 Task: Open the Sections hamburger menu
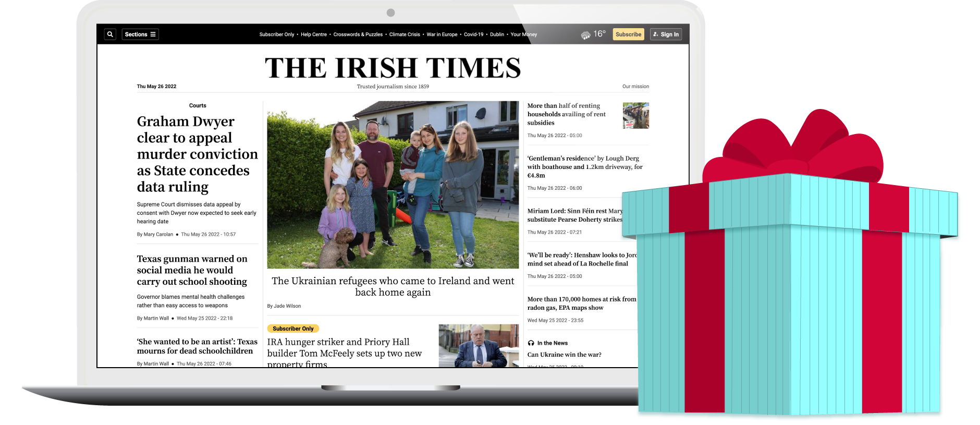pos(140,34)
